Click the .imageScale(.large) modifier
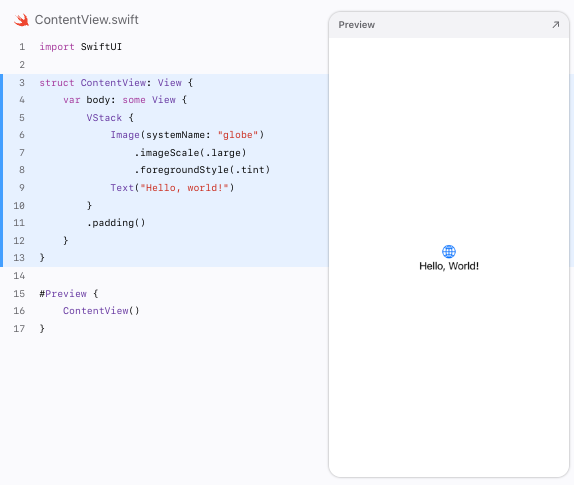 click(190, 153)
